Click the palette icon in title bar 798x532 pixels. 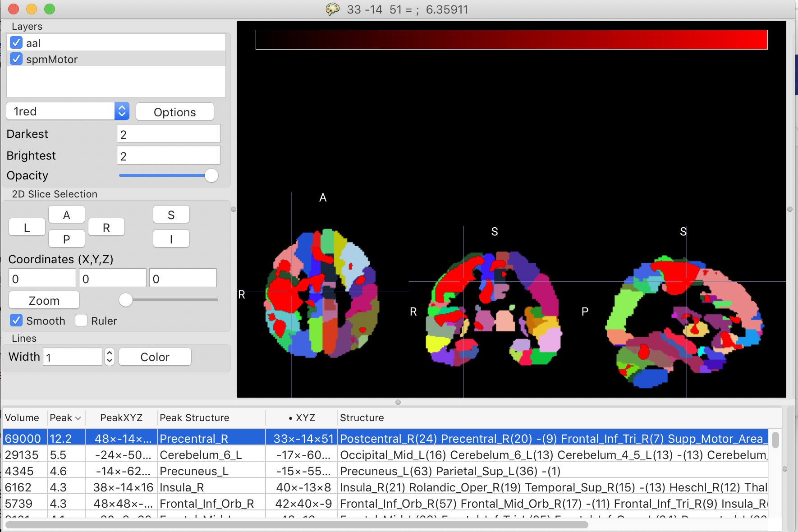332,9
